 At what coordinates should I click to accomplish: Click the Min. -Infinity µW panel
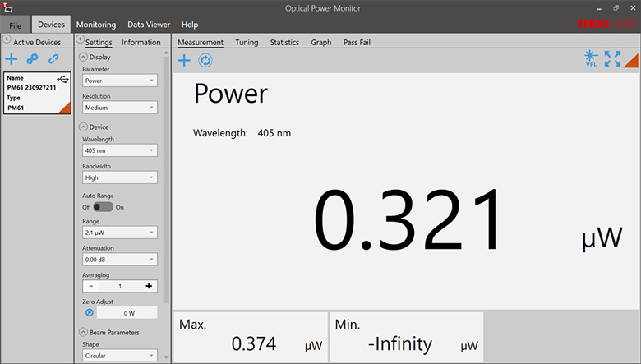click(x=406, y=337)
